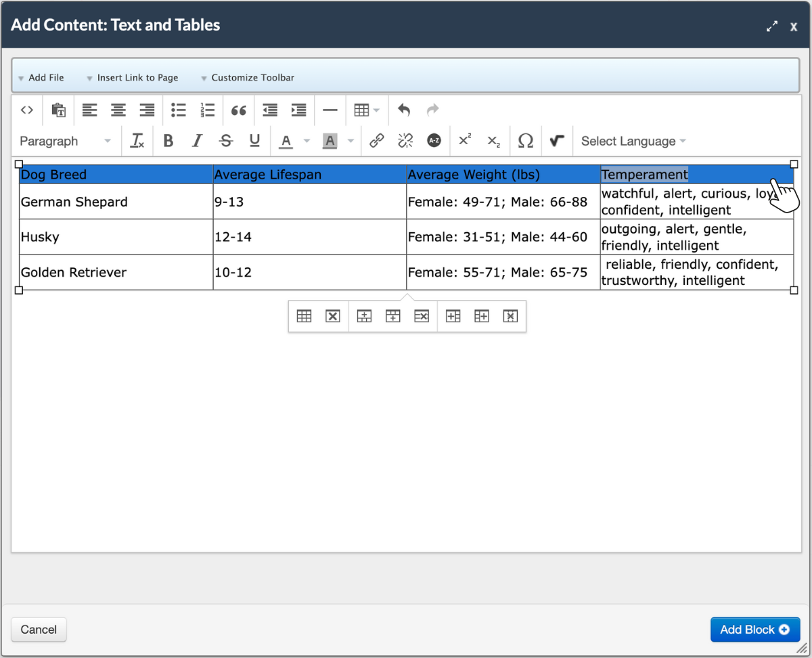
Task: Click the Dog Breed header cell
Action: [116, 175]
